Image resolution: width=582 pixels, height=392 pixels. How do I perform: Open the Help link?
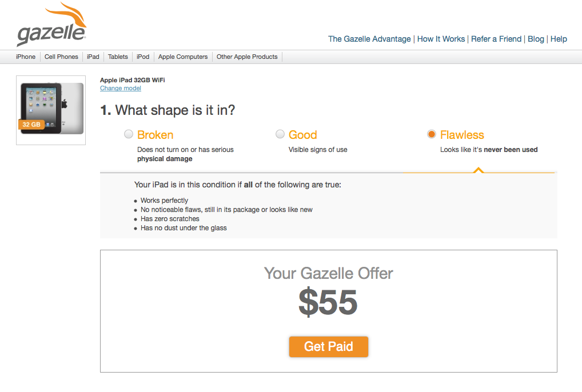click(x=559, y=39)
